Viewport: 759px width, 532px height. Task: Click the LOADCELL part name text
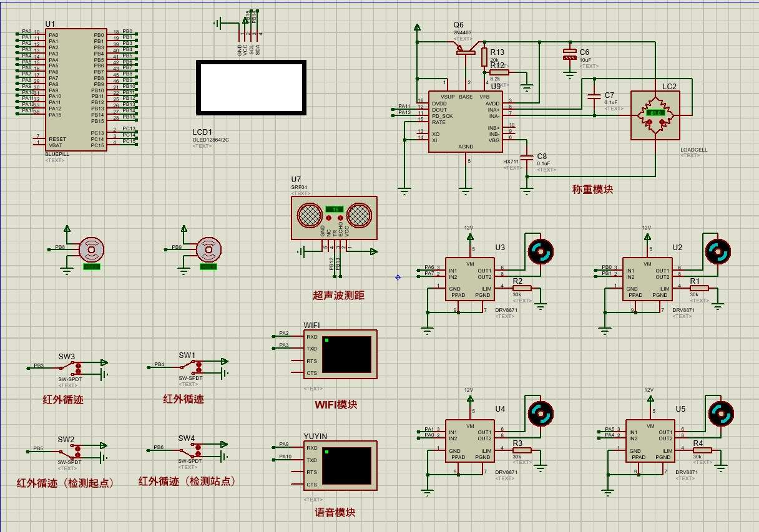[693, 150]
